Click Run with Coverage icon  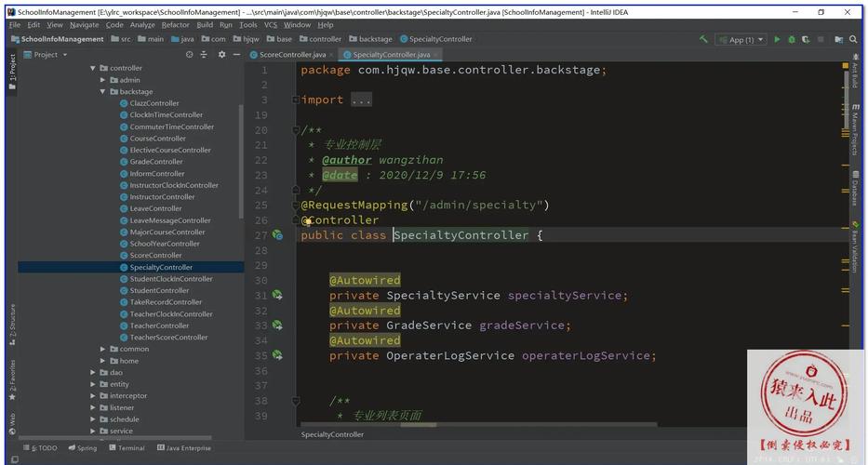807,39
